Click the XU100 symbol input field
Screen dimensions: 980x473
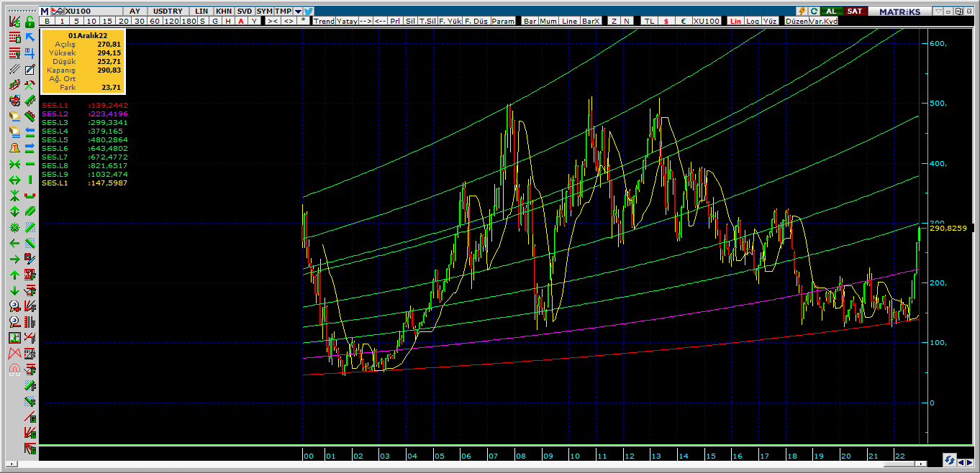pyautogui.click(x=92, y=12)
